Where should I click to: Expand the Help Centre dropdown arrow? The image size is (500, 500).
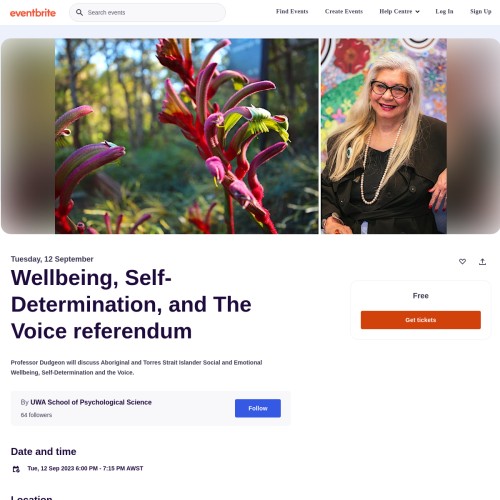(x=417, y=12)
